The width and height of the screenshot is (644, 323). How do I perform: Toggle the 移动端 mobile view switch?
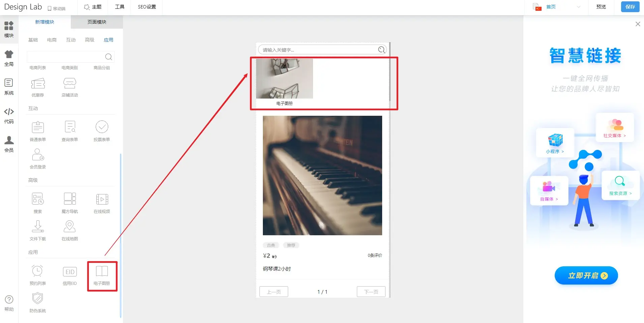(x=57, y=8)
